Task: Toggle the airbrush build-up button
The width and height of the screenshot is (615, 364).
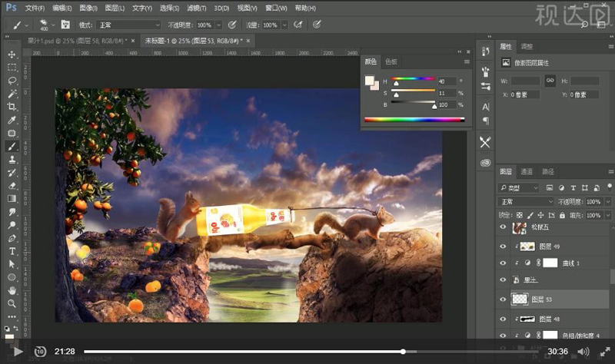Action: pos(298,25)
